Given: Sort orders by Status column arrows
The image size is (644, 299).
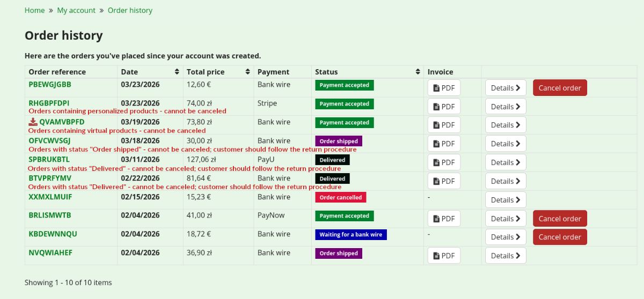Looking at the screenshot, I should pyautogui.click(x=418, y=72).
